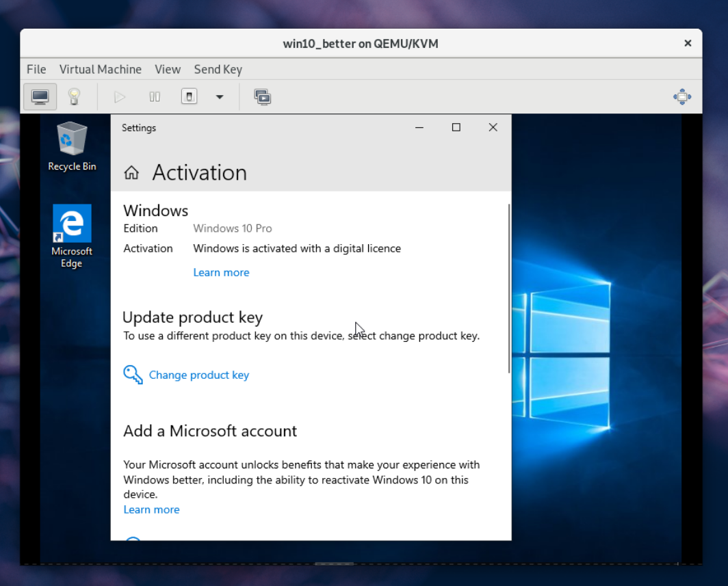Open the Manage Snapshots icon
The height and width of the screenshot is (586, 728).
coord(262,96)
